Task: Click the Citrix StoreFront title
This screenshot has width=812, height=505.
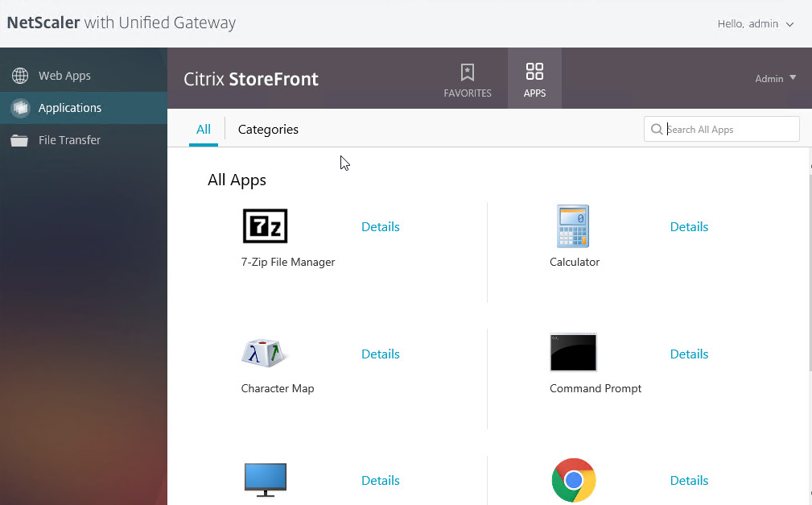Action: [x=251, y=79]
